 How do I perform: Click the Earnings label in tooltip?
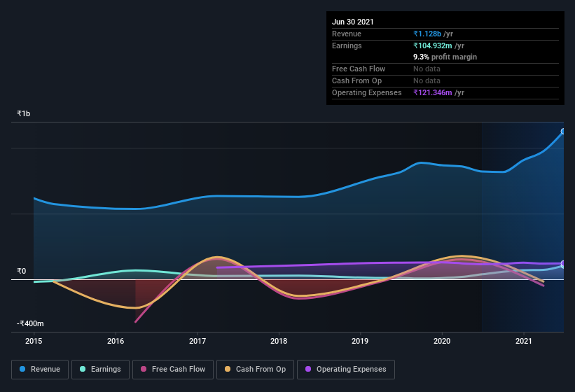(347, 45)
